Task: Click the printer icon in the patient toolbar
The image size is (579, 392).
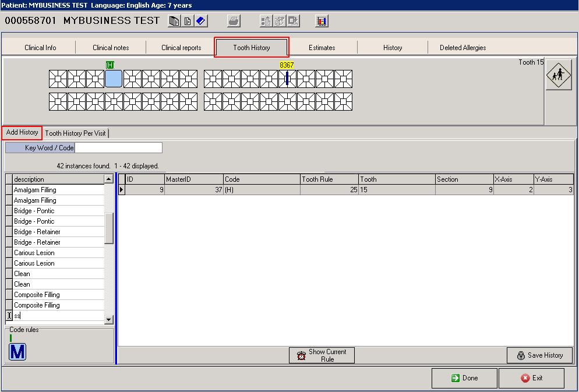Action: pyautogui.click(x=234, y=21)
